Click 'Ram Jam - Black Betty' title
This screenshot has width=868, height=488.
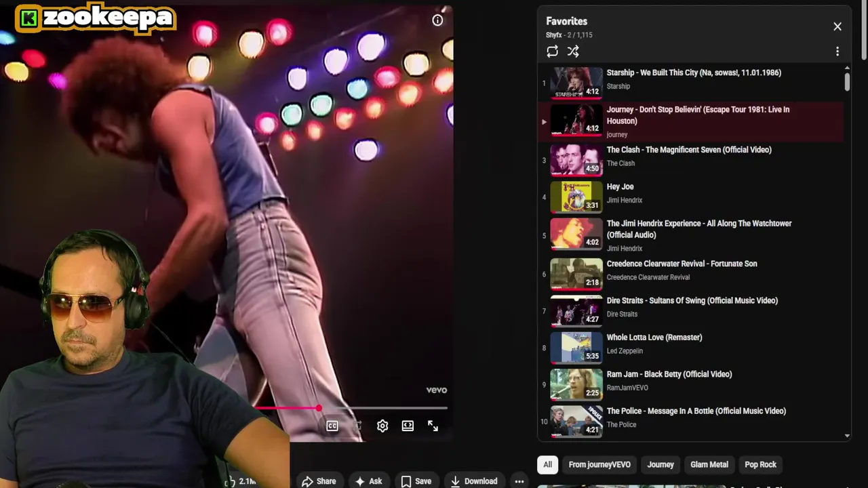point(669,374)
